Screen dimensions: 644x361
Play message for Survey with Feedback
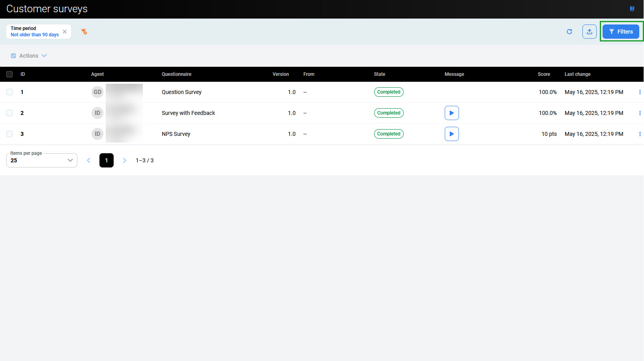[x=451, y=113]
